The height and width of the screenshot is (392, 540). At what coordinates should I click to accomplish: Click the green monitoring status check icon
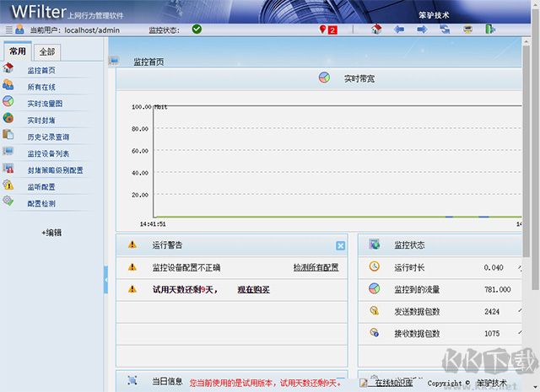[x=197, y=30]
